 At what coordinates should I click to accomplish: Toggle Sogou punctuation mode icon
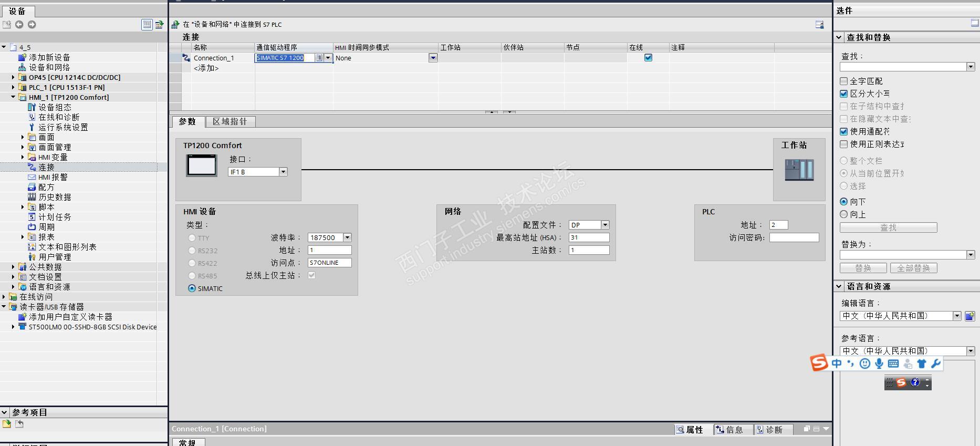point(851,364)
